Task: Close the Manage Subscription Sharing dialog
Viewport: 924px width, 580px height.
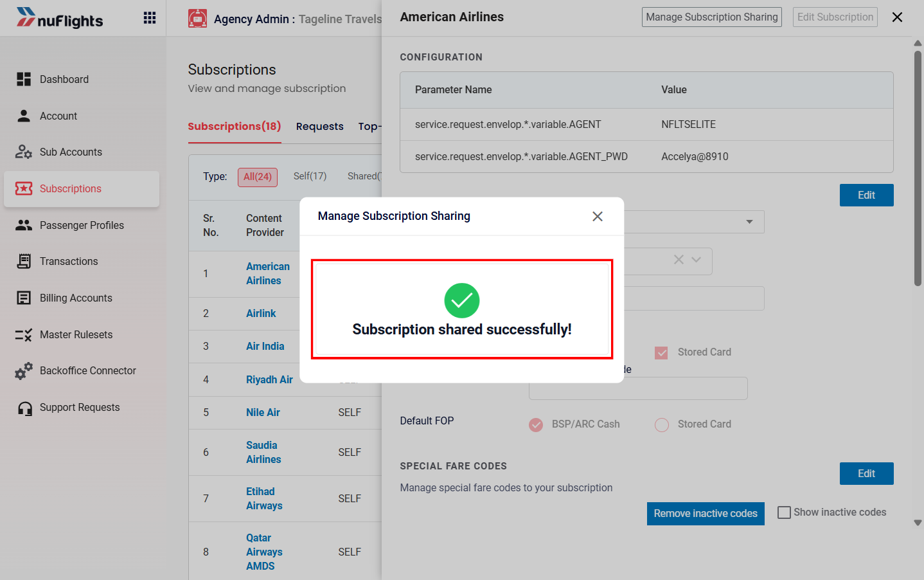Action: coord(598,217)
